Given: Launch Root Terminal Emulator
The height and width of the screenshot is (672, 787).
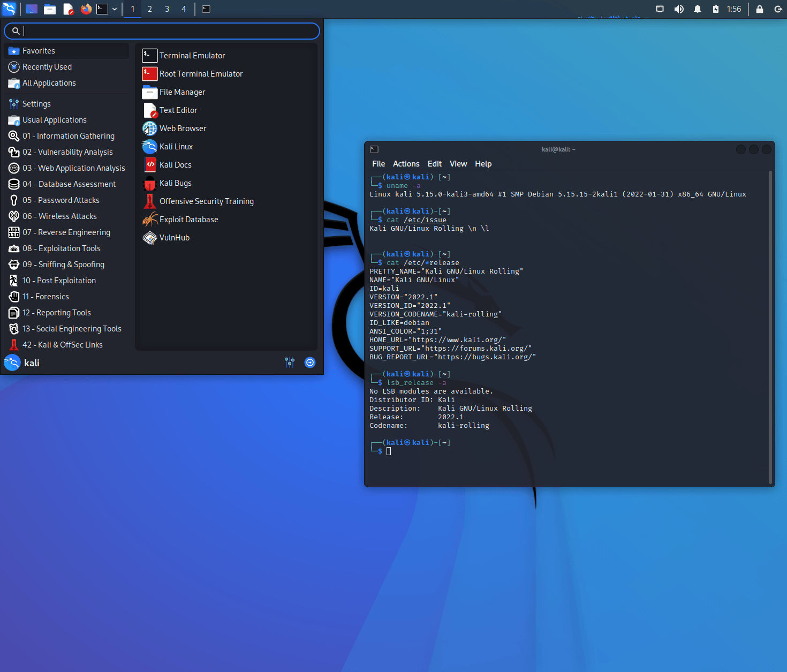Looking at the screenshot, I should (x=201, y=74).
